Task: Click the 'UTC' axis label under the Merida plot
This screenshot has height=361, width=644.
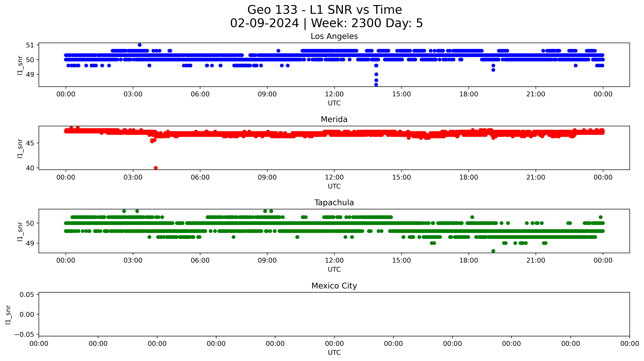Action: pos(334,186)
